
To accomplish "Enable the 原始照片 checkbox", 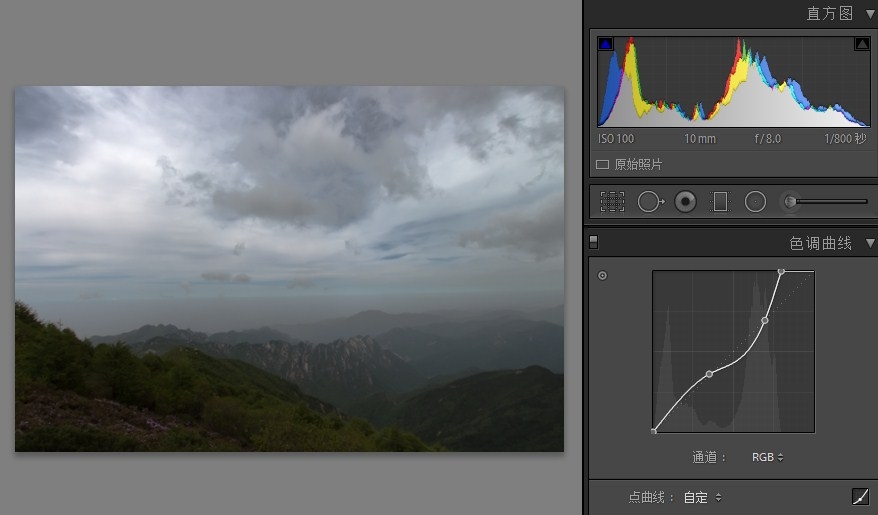I will coord(602,164).
